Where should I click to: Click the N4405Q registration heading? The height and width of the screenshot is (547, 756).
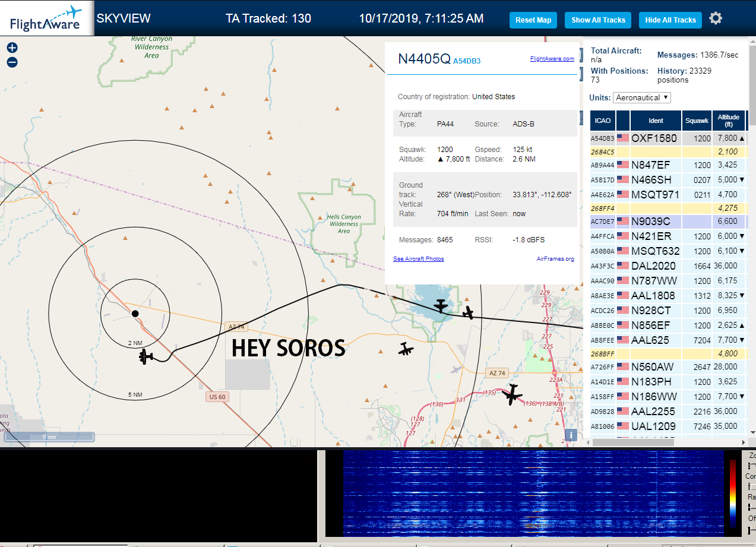pyautogui.click(x=424, y=58)
